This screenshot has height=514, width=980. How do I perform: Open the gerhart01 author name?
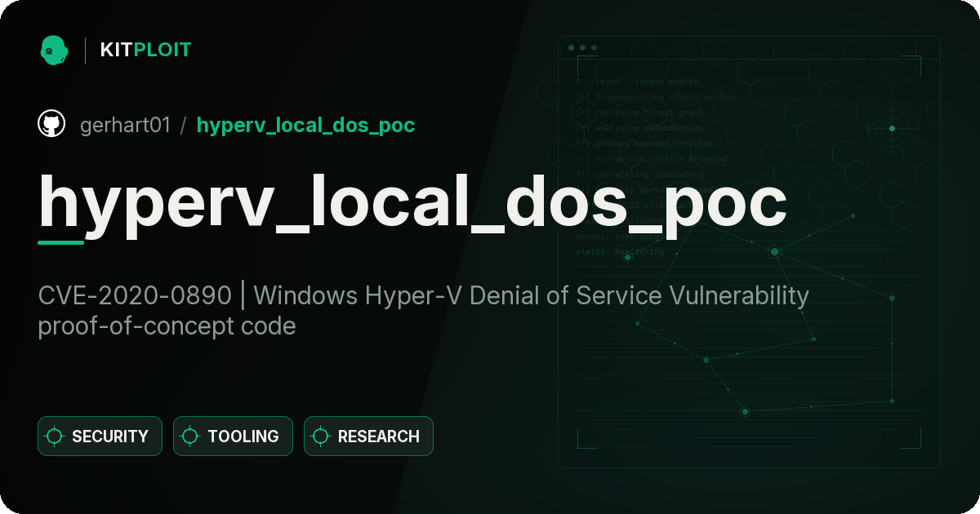(x=126, y=125)
